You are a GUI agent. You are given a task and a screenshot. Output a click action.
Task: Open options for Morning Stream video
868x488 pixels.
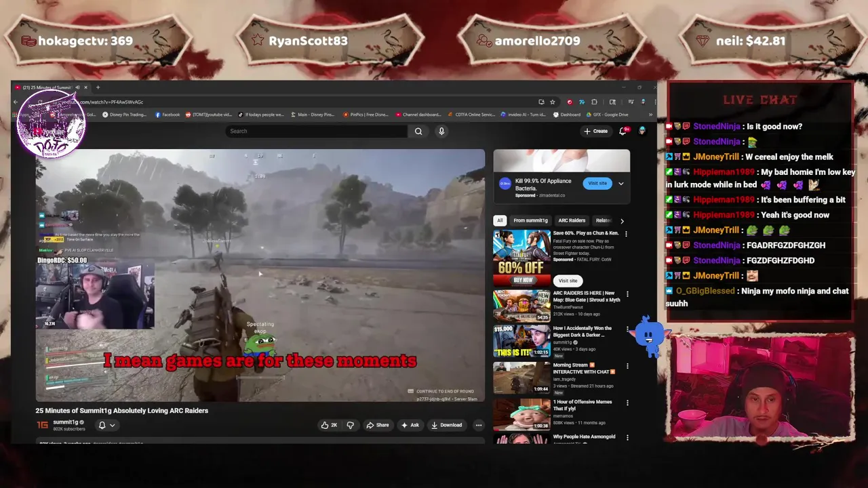pyautogui.click(x=627, y=366)
